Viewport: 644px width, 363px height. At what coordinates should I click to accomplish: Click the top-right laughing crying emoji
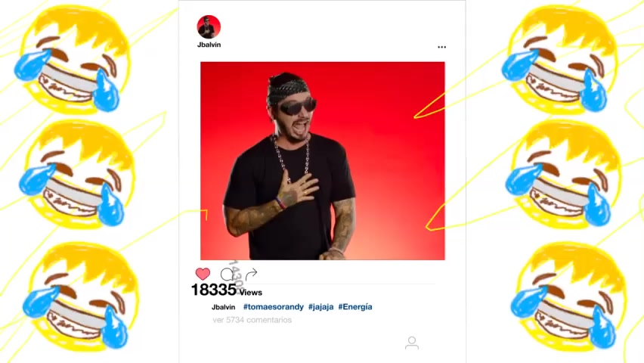coord(559,60)
